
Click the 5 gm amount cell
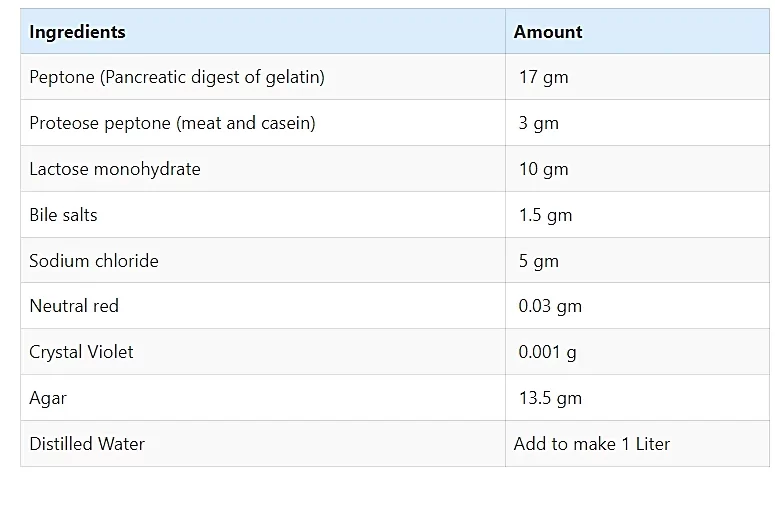[637, 260]
